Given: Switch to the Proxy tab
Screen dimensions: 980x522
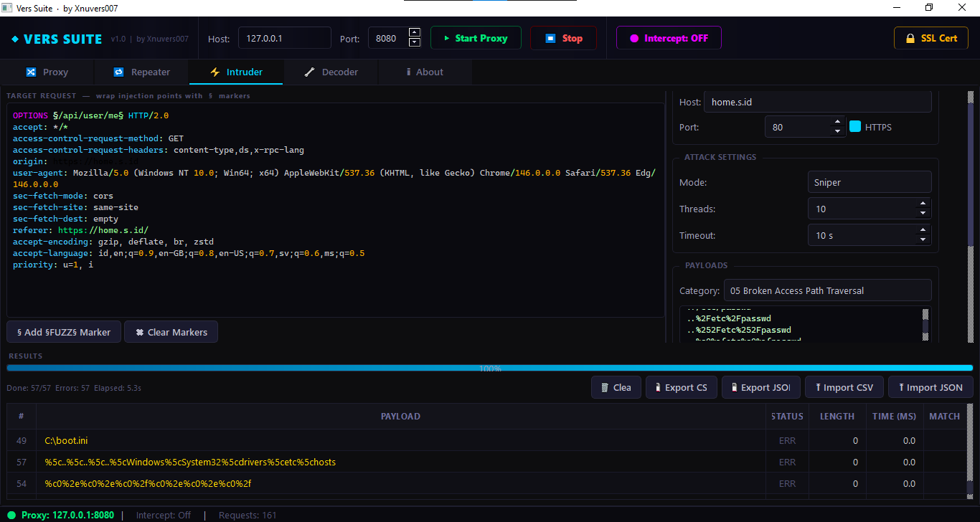Looking at the screenshot, I should coord(48,72).
